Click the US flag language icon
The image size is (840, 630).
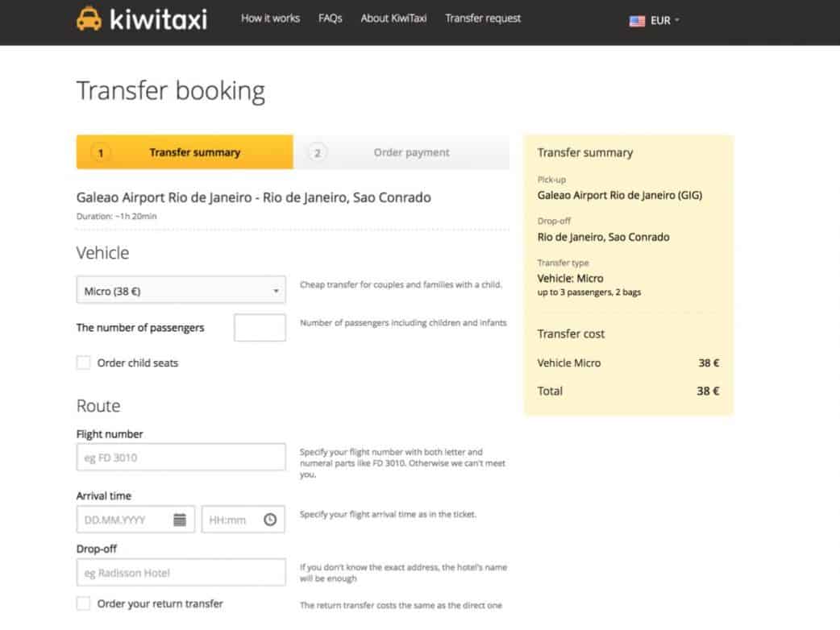pyautogui.click(x=637, y=21)
